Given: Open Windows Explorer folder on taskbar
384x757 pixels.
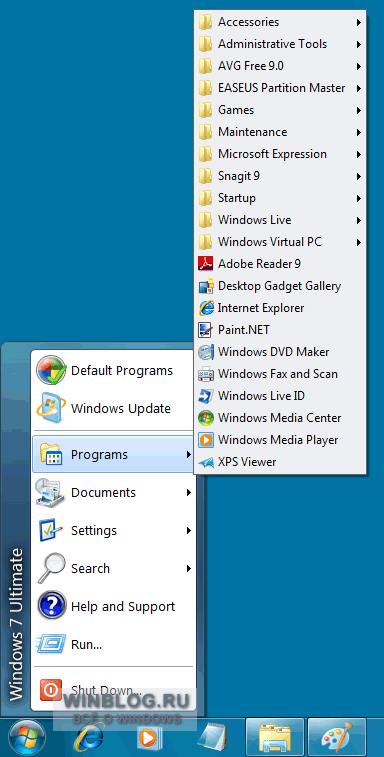Looking at the screenshot, I should click(275, 738).
